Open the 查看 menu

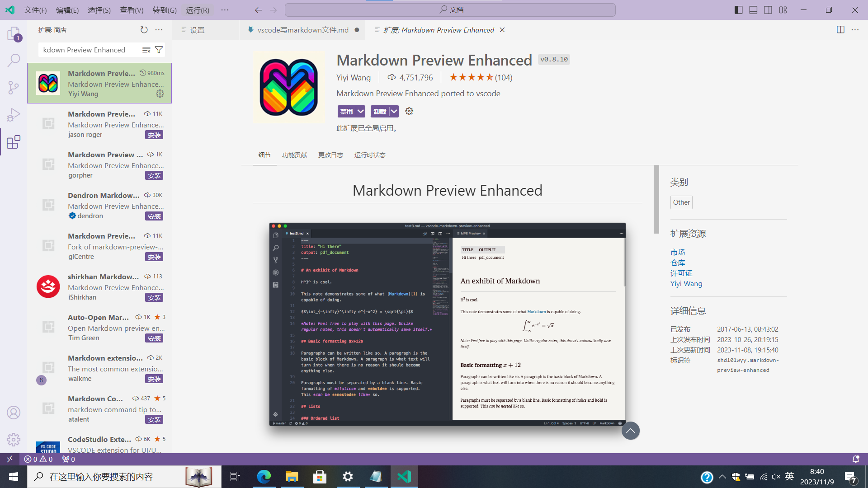tap(131, 9)
